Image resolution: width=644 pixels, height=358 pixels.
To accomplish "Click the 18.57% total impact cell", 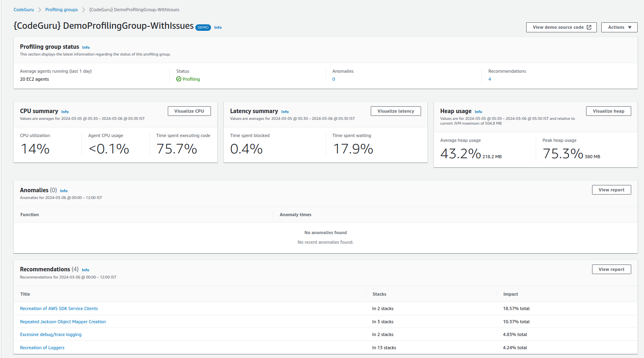I will pos(516,308).
